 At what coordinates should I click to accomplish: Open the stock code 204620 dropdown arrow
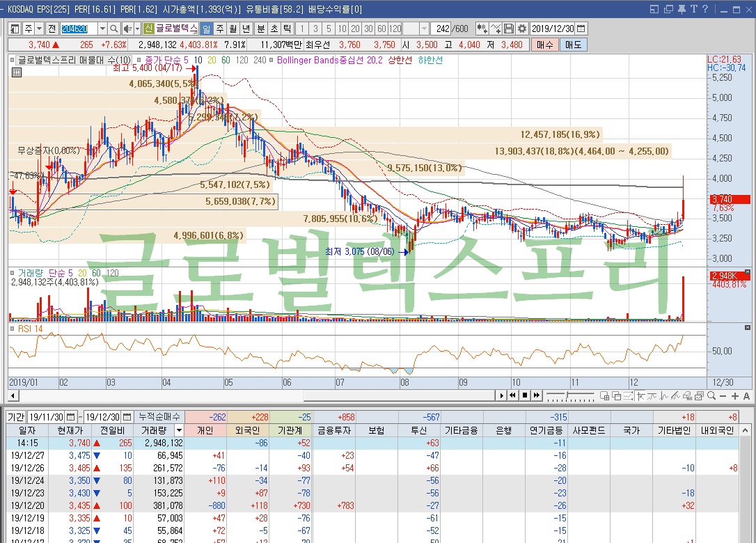pos(102,29)
